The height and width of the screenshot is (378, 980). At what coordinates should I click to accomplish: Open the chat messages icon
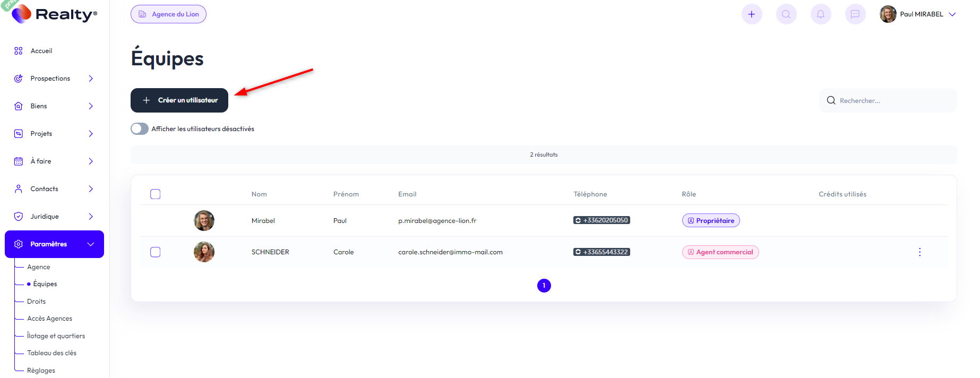tap(855, 14)
